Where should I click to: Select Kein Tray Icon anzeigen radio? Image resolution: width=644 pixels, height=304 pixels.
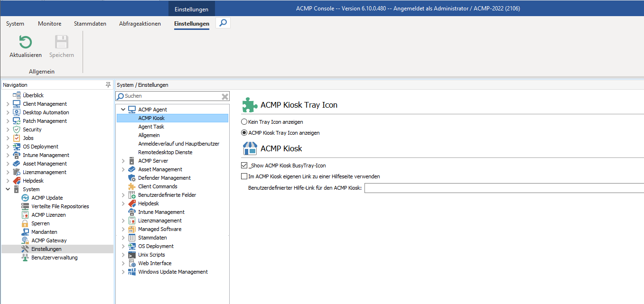pyautogui.click(x=244, y=122)
